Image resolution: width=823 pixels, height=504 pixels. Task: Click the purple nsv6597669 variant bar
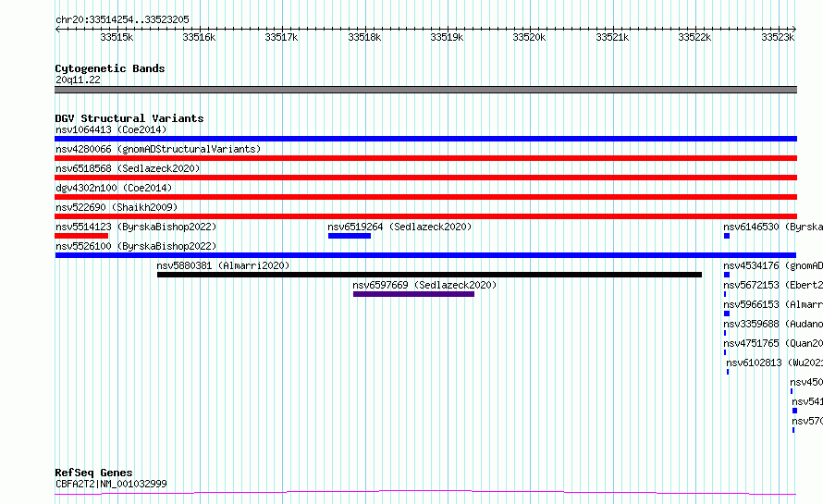[x=413, y=294]
